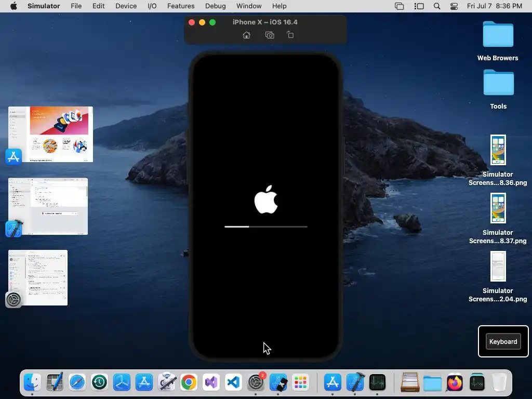The height and width of the screenshot is (399, 532).
Task: Open the Trash in the Dock
Action: pyautogui.click(x=499, y=382)
